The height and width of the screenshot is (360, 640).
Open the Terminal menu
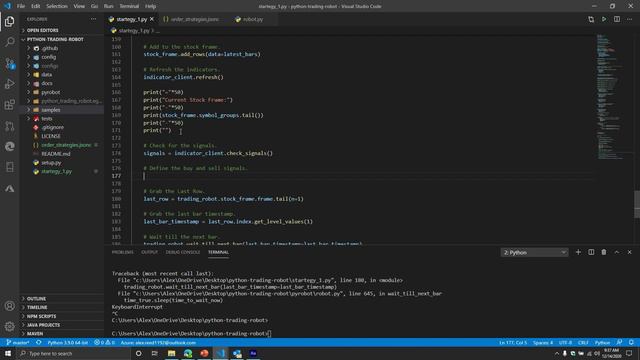(129, 6)
